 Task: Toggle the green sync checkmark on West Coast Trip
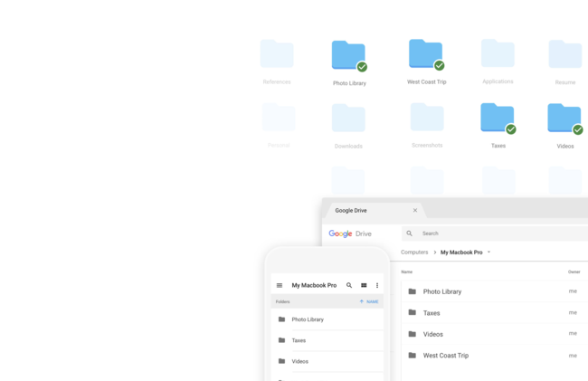tap(439, 66)
